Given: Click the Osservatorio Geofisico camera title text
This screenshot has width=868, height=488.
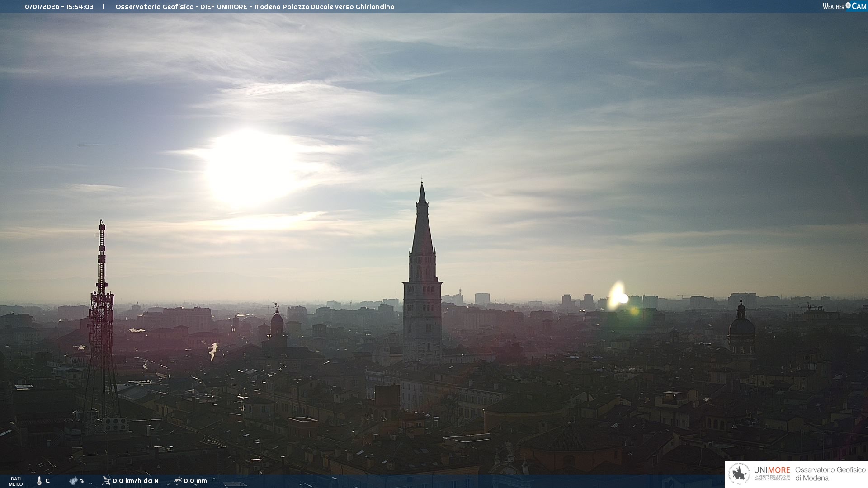Looking at the screenshot, I should [255, 7].
